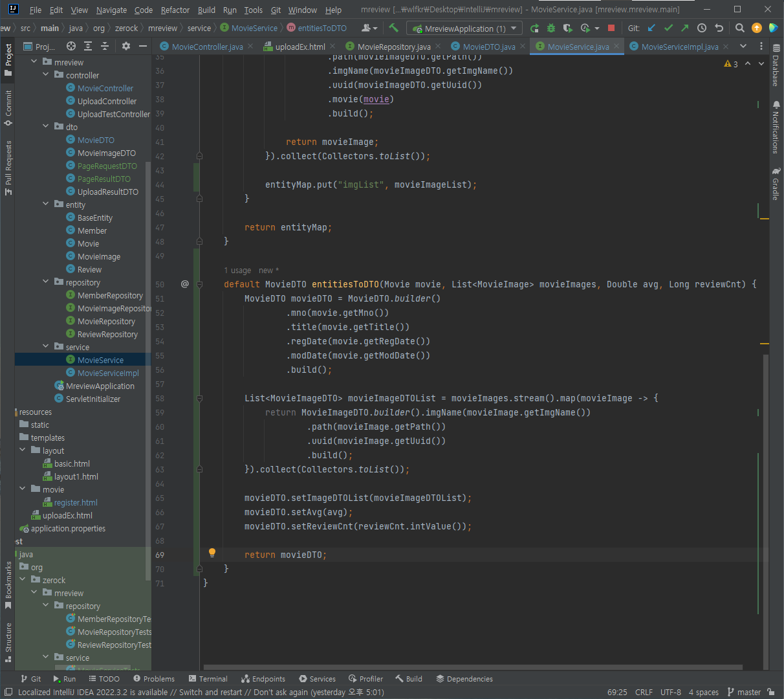The width and height of the screenshot is (784, 699).
Task: Click the Rerun application icon
Action: [x=534, y=28]
